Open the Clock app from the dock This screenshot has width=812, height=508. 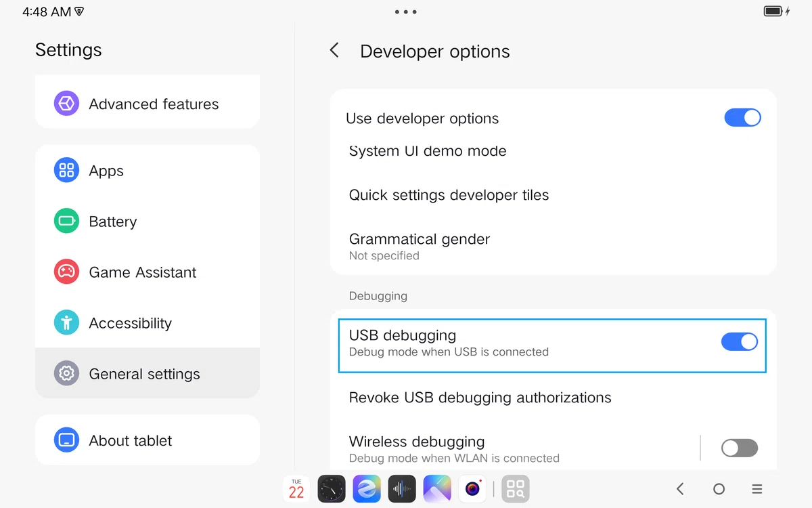coord(332,488)
